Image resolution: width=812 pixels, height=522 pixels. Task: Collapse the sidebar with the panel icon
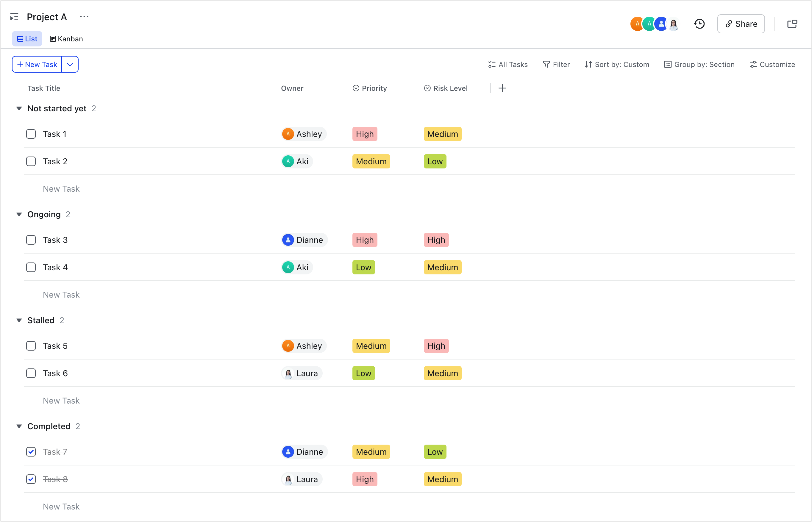tap(14, 17)
